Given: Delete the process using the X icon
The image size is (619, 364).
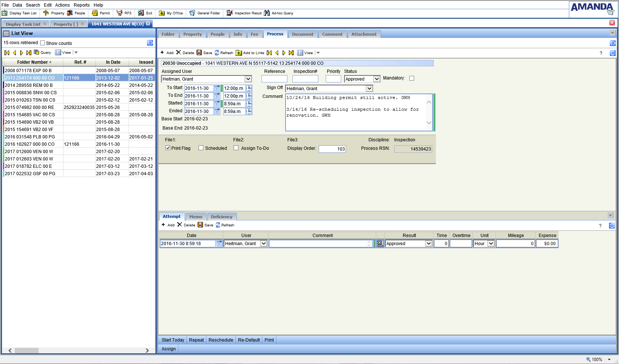Looking at the screenshot, I should click(x=179, y=53).
